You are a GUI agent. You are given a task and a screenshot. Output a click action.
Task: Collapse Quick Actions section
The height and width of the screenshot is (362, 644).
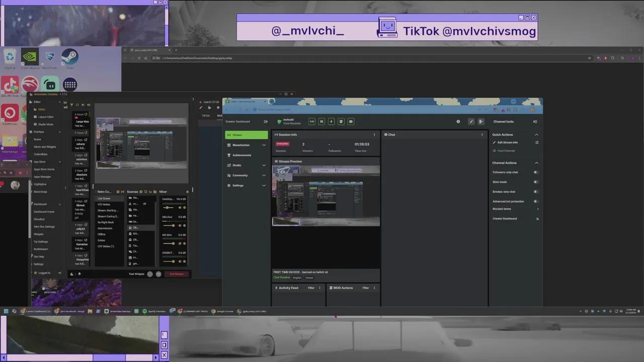536,135
